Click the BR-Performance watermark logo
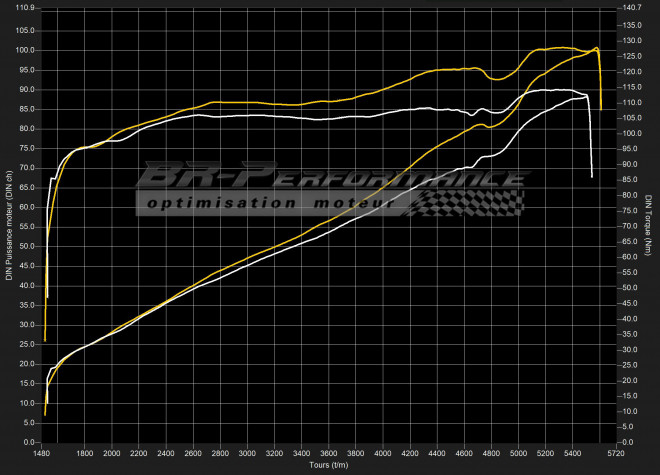The width and height of the screenshot is (660, 475). [x=330, y=180]
